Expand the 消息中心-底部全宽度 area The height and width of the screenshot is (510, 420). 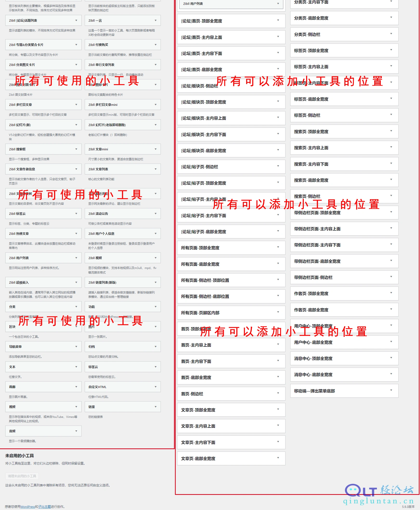(x=344, y=374)
